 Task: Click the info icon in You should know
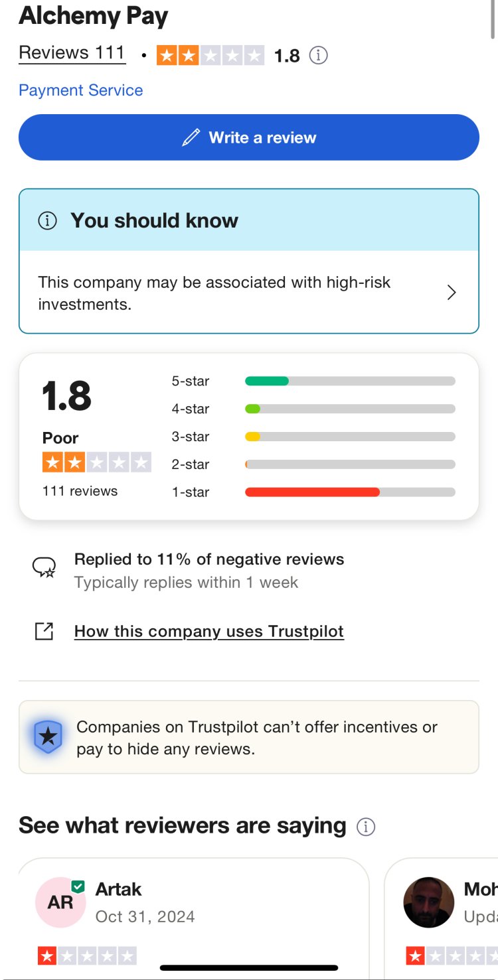[47, 220]
